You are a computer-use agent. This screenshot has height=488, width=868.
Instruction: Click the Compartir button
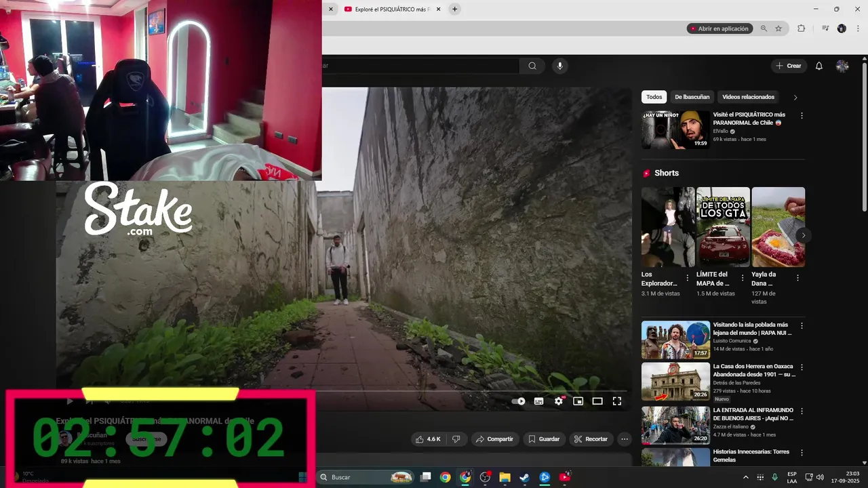pyautogui.click(x=495, y=439)
